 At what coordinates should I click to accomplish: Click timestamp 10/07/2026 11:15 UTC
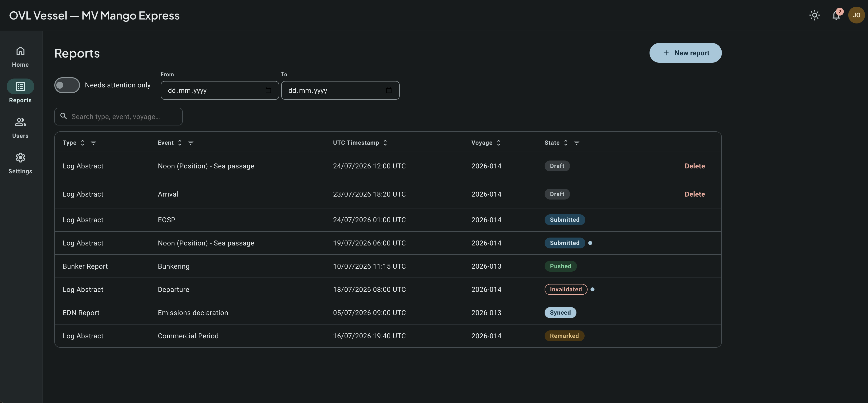click(369, 266)
